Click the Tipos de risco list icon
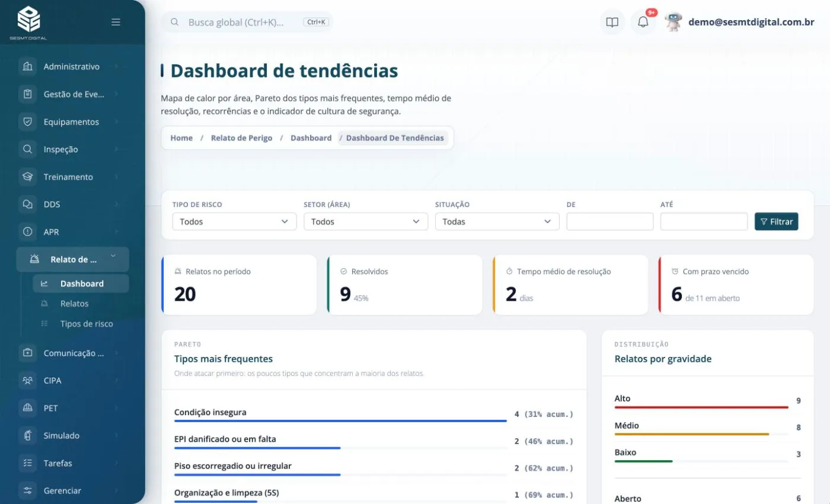830x504 pixels. click(44, 324)
